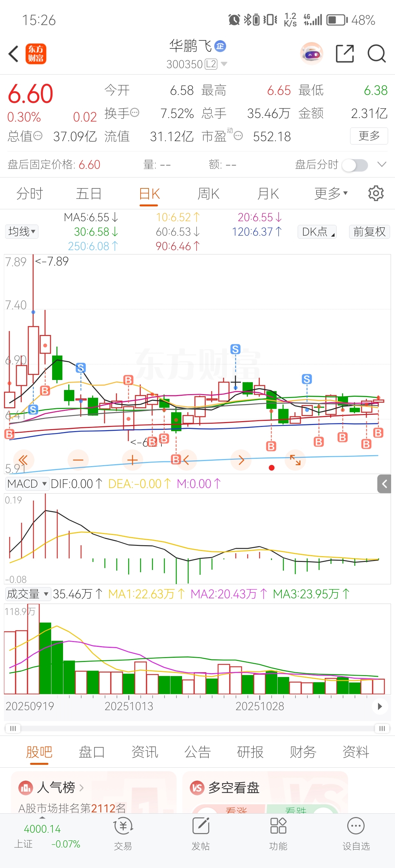Image resolution: width=395 pixels, height=868 pixels.
Task: Open 人气榜 ranking card
Action: click(94, 792)
